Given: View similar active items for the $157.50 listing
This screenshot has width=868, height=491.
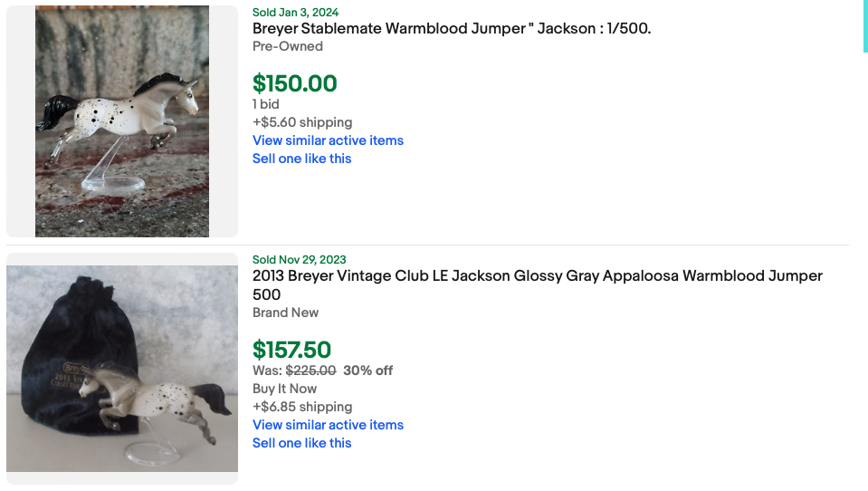Looking at the screenshot, I should [x=328, y=425].
